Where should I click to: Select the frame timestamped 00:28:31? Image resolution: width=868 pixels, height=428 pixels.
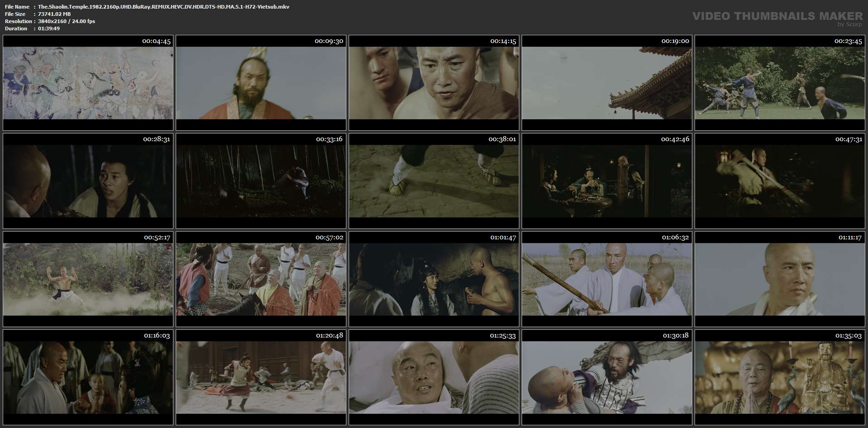pos(88,181)
